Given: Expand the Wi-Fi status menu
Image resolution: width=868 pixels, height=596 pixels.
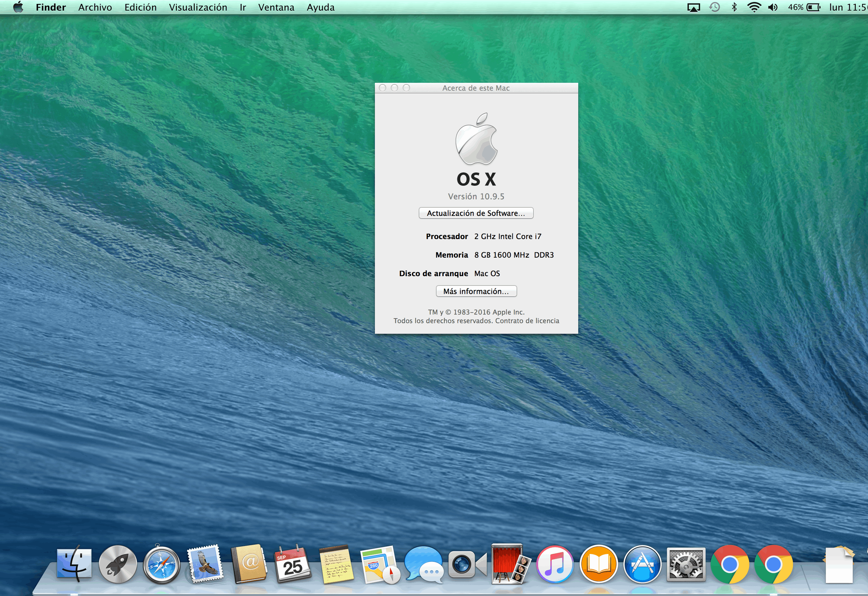Looking at the screenshot, I should tap(754, 7).
